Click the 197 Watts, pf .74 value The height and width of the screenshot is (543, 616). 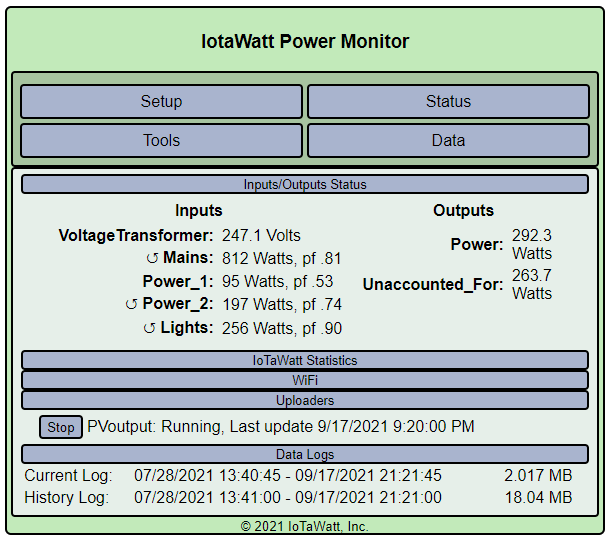tap(282, 305)
